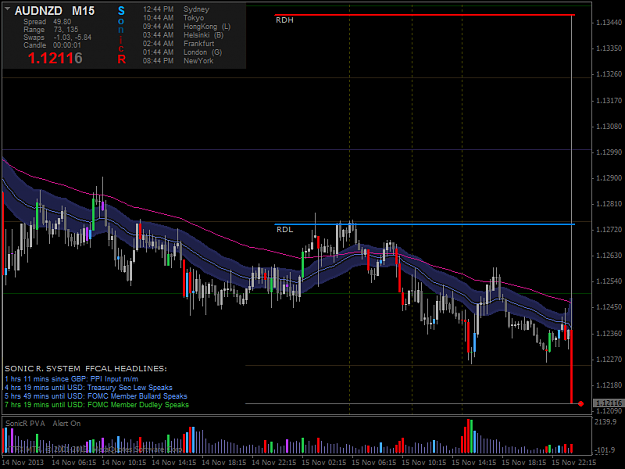625x469 pixels.
Task: Select the red RDH line
Action: (x=425, y=15)
